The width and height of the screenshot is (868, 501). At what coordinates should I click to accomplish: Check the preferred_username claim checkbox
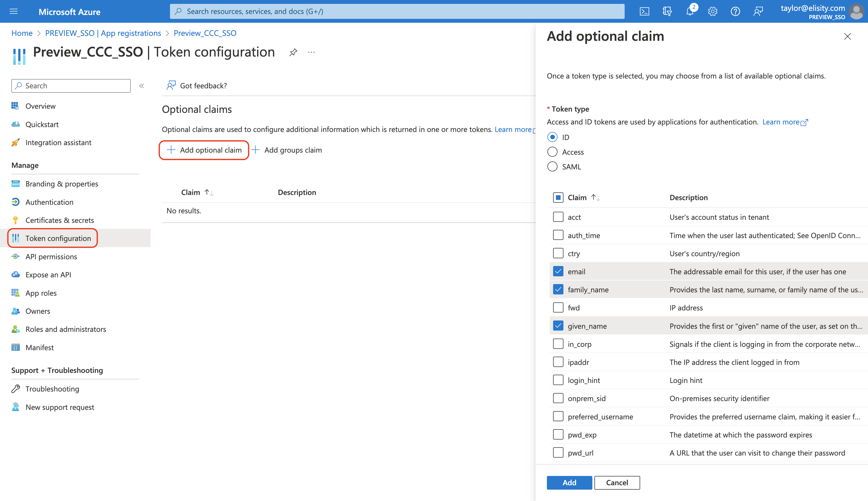(x=558, y=416)
